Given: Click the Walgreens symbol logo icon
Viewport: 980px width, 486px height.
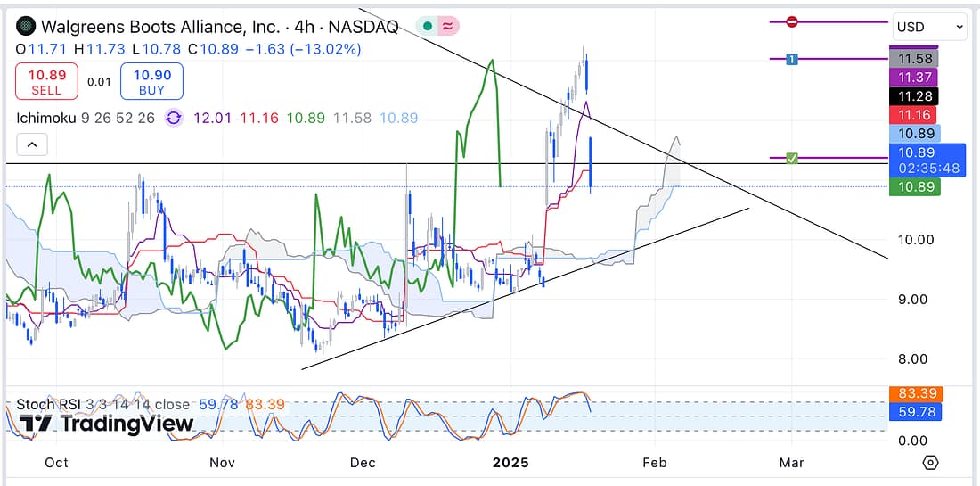Looking at the screenshot, I should (28, 26).
